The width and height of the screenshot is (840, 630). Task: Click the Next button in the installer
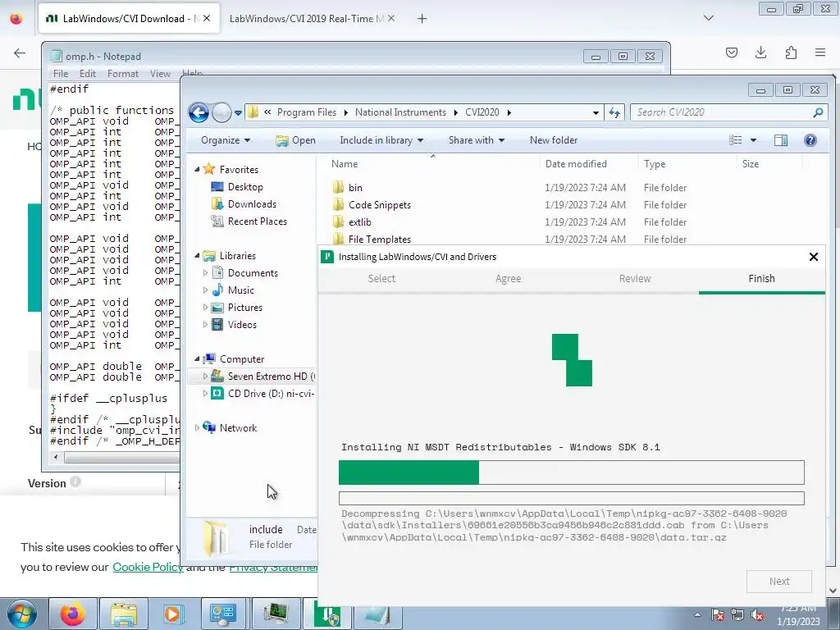(x=779, y=582)
